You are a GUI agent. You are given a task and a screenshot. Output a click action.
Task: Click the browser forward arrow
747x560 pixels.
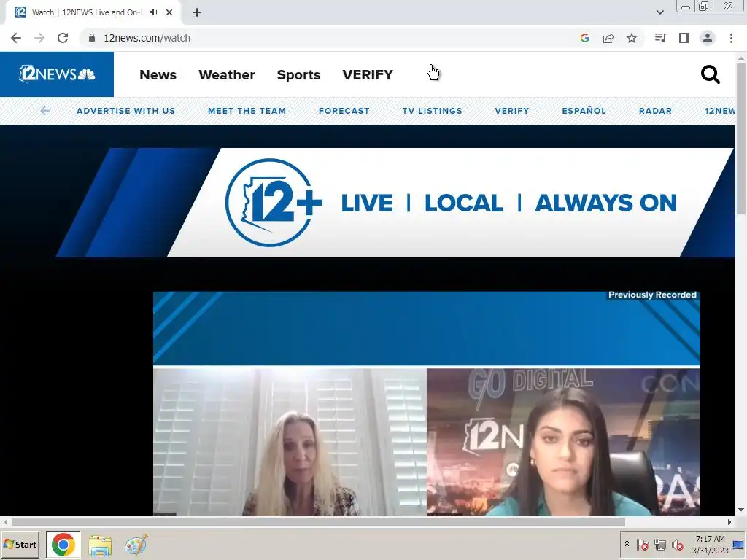39,38
